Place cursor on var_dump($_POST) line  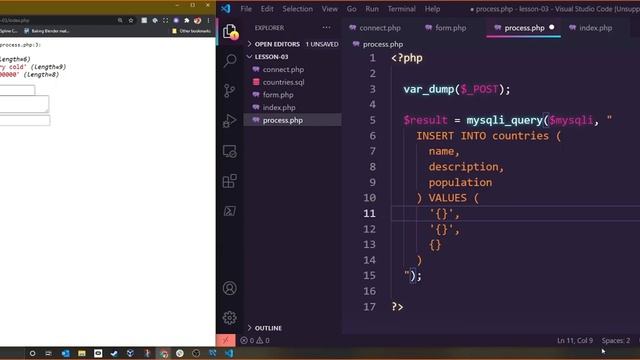456,89
